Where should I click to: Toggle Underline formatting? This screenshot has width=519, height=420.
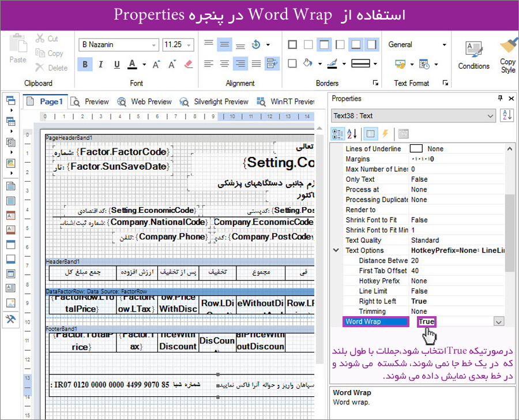pos(117,64)
